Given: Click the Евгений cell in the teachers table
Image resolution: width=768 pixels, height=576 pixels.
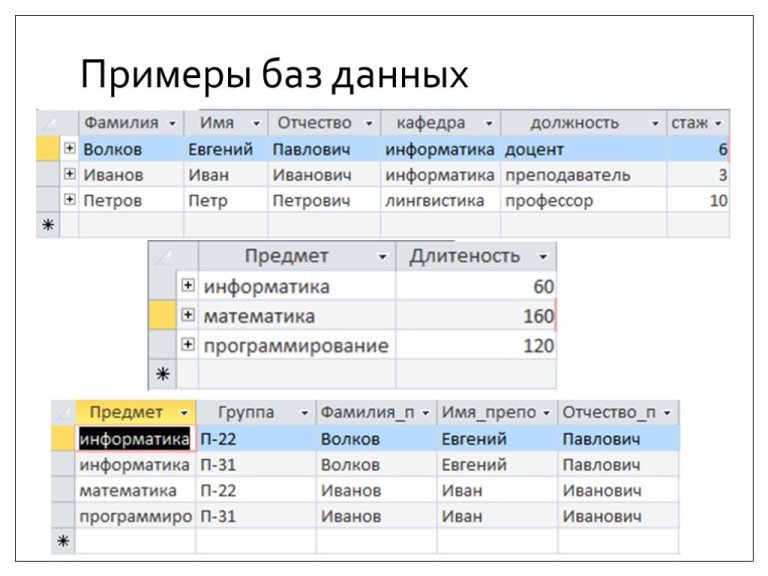Looking at the screenshot, I should 225,149.
